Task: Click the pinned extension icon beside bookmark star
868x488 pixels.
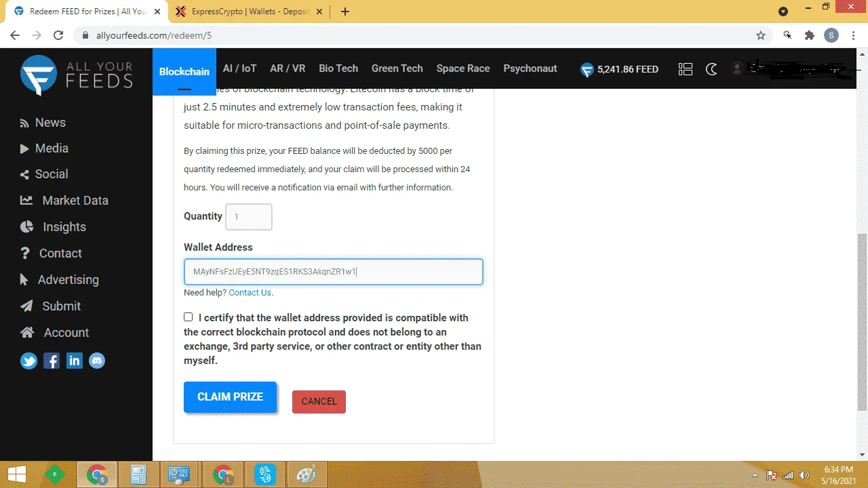Action: [x=787, y=35]
